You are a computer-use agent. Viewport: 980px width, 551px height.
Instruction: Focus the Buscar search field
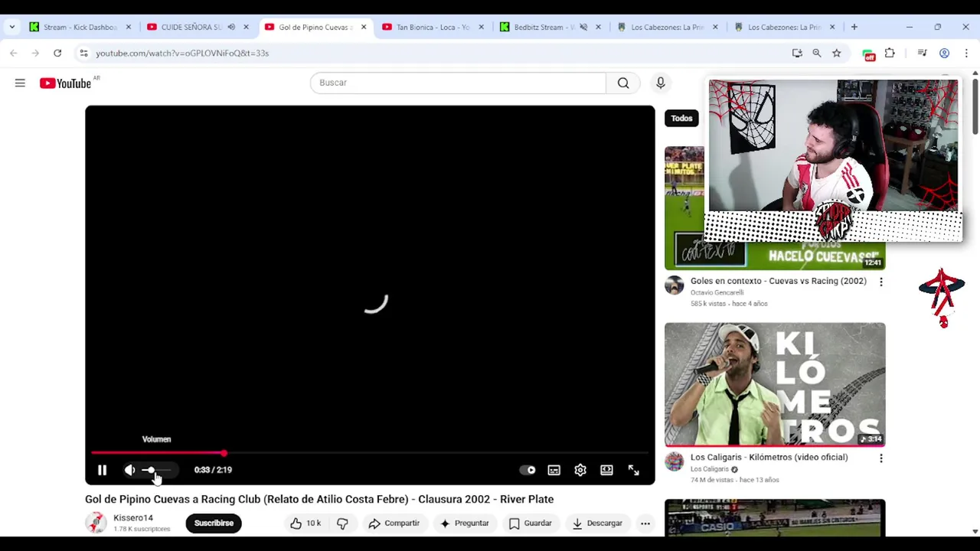(458, 83)
